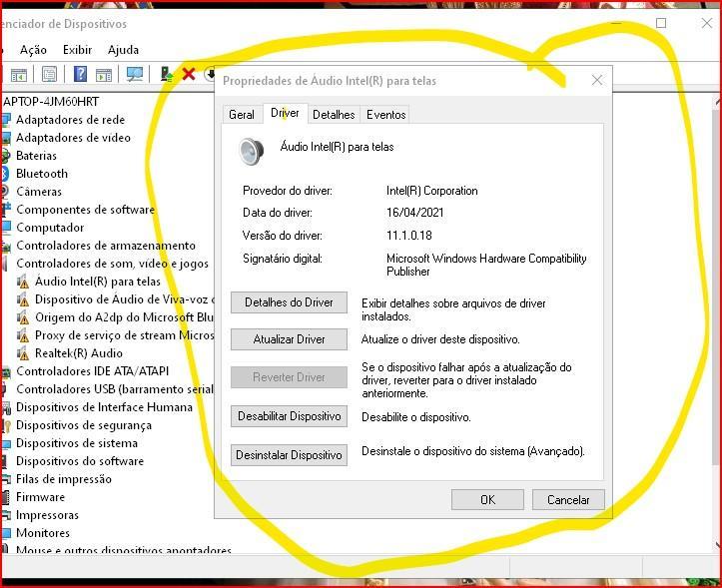Click the Atualizar Driver button
This screenshot has width=722, height=588.
tap(289, 339)
